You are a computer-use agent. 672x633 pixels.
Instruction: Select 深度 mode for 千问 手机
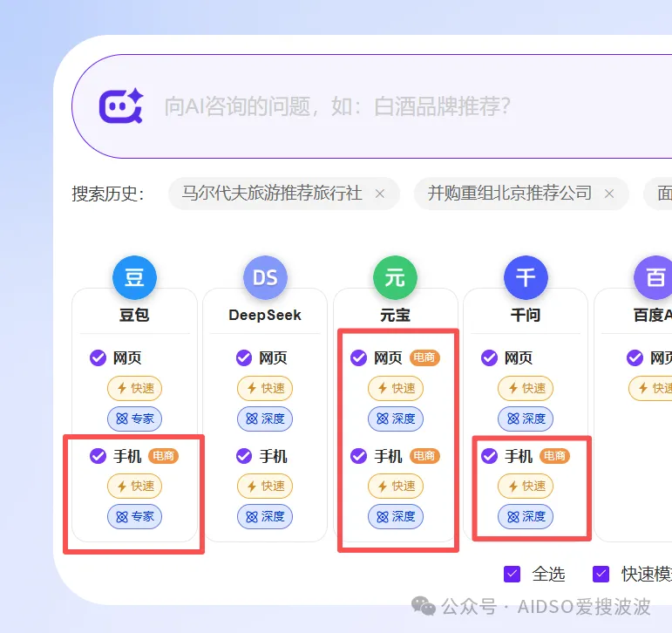(x=526, y=516)
